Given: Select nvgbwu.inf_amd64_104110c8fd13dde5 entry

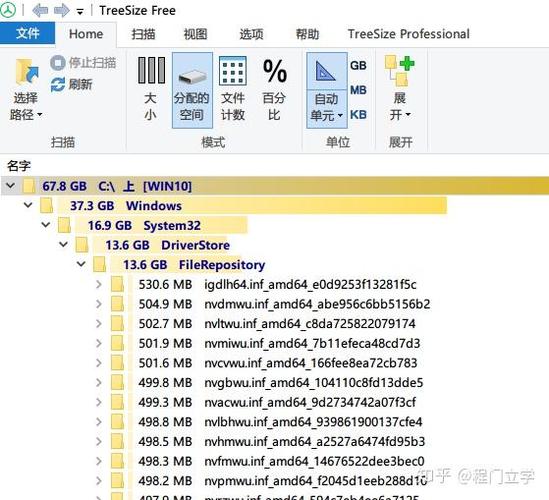Looking at the screenshot, I should tap(314, 382).
